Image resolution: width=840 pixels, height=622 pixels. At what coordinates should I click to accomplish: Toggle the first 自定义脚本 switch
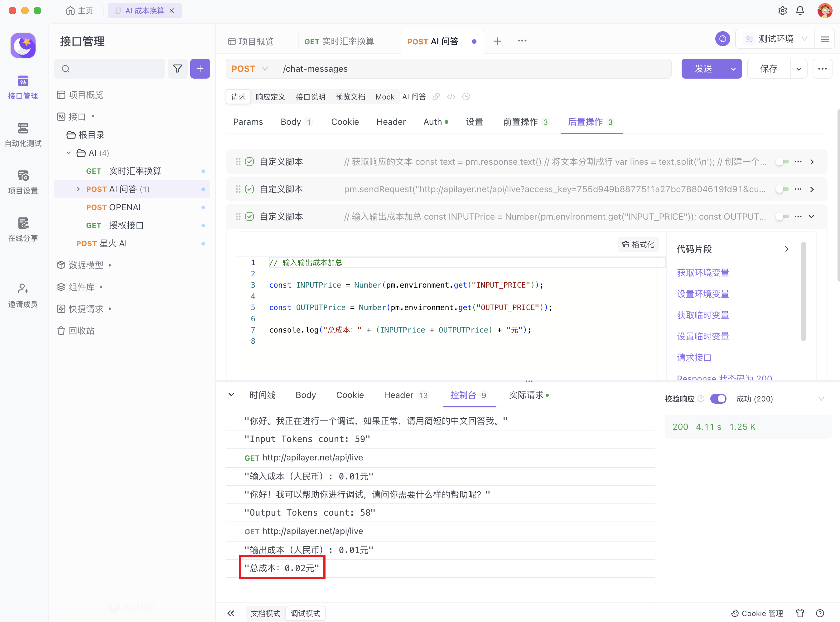[782, 162]
